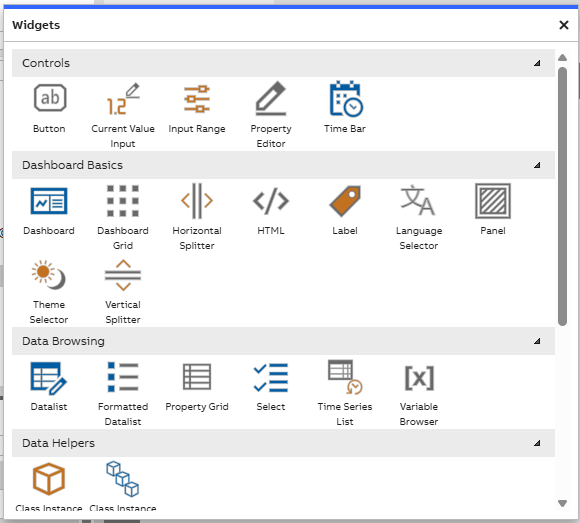Collapse the Data Helpers section
The height and width of the screenshot is (523, 580).
pyautogui.click(x=537, y=443)
